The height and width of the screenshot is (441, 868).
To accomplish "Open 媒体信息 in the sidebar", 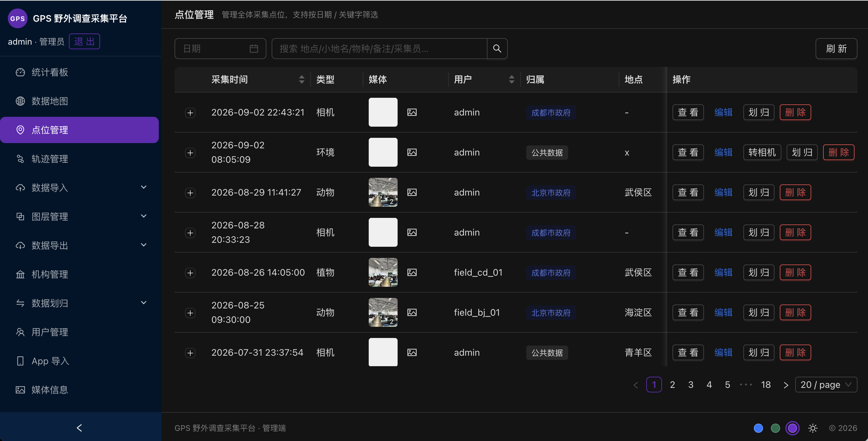I will (x=79, y=390).
